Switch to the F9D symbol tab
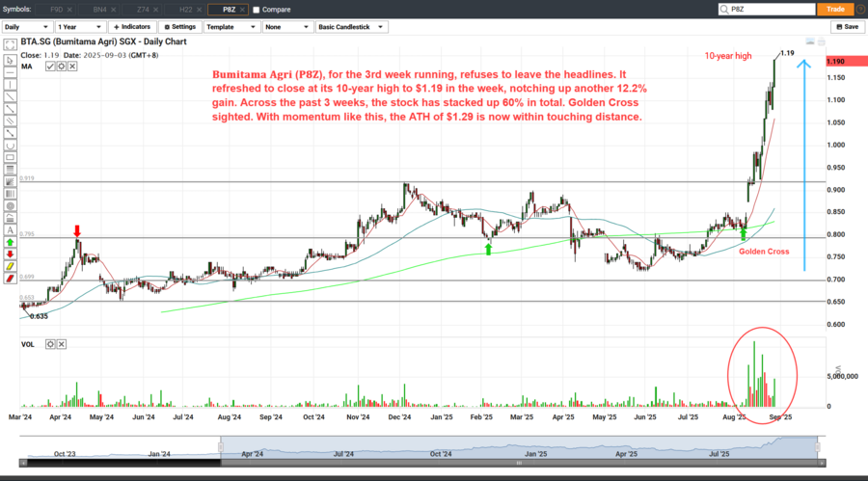This screenshot has height=481, width=868. point(57,10)
